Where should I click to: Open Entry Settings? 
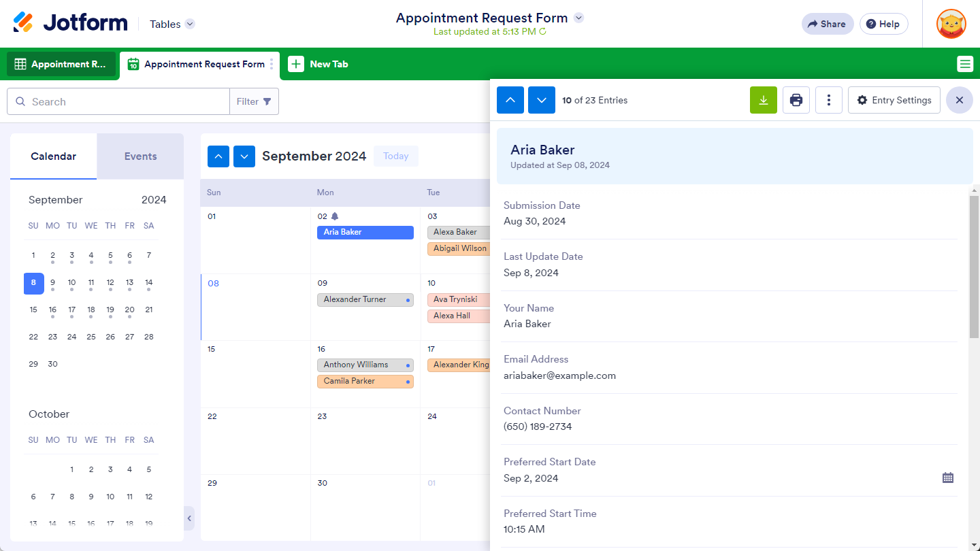[x=894, y=100]
